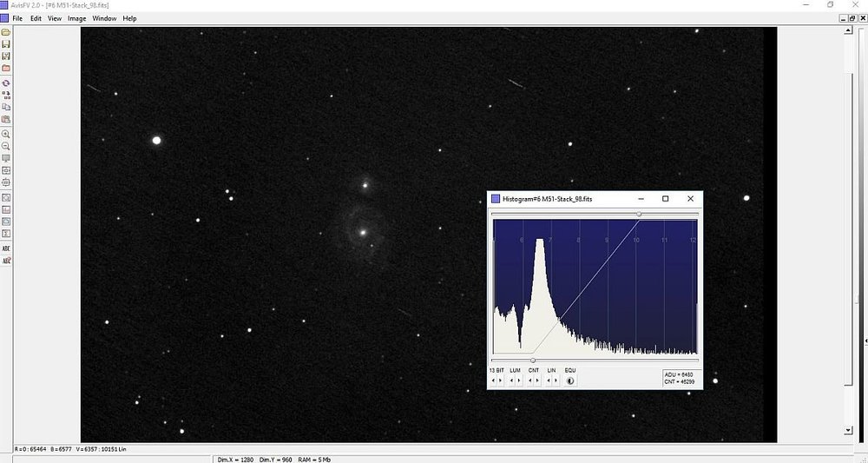Close the inner document window
The height and width of the screenshot is (463, 868).
tap(863, 18)
